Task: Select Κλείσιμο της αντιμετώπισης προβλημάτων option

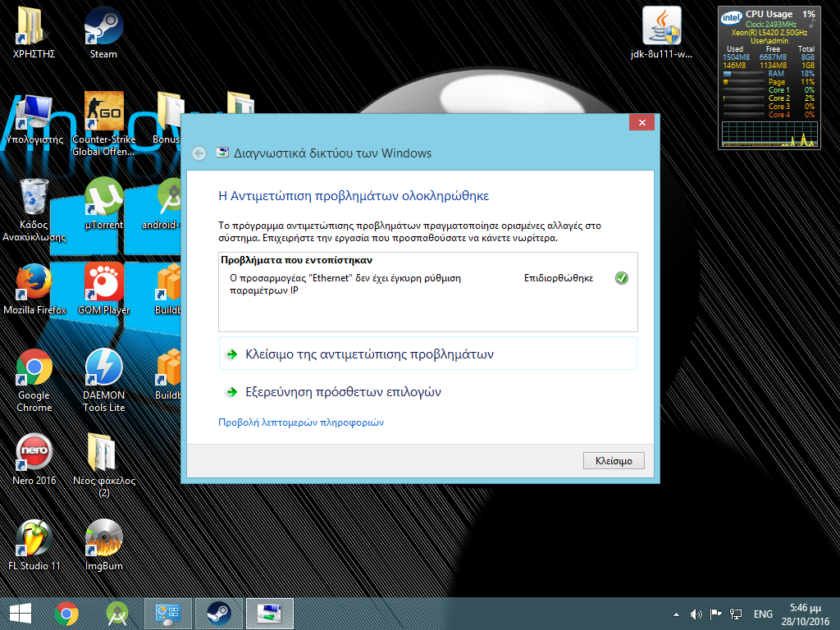Action: coord(369,354)
